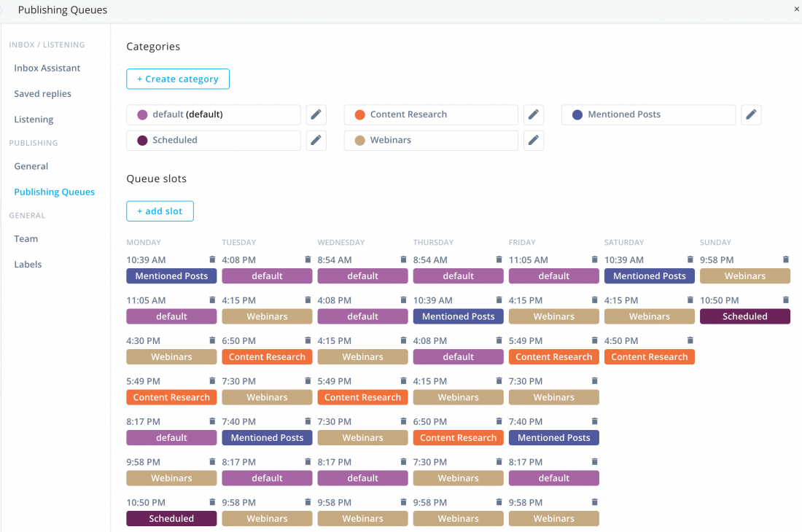The height and width of the screenshot is (532, 802).
Task: Click pencil icon beside Scheduled category
Action: pyautogui.click(x=316, y=141)
